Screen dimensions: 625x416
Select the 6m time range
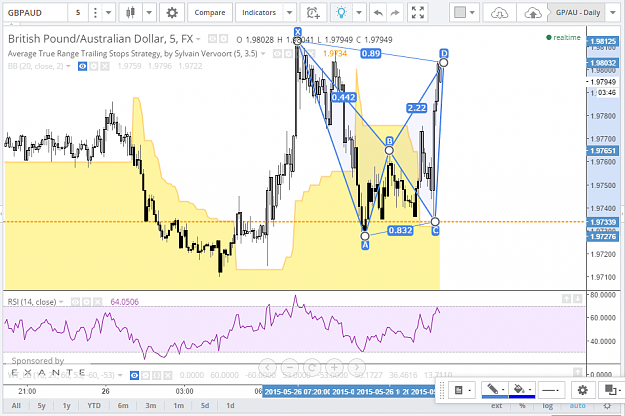point(123,406)
